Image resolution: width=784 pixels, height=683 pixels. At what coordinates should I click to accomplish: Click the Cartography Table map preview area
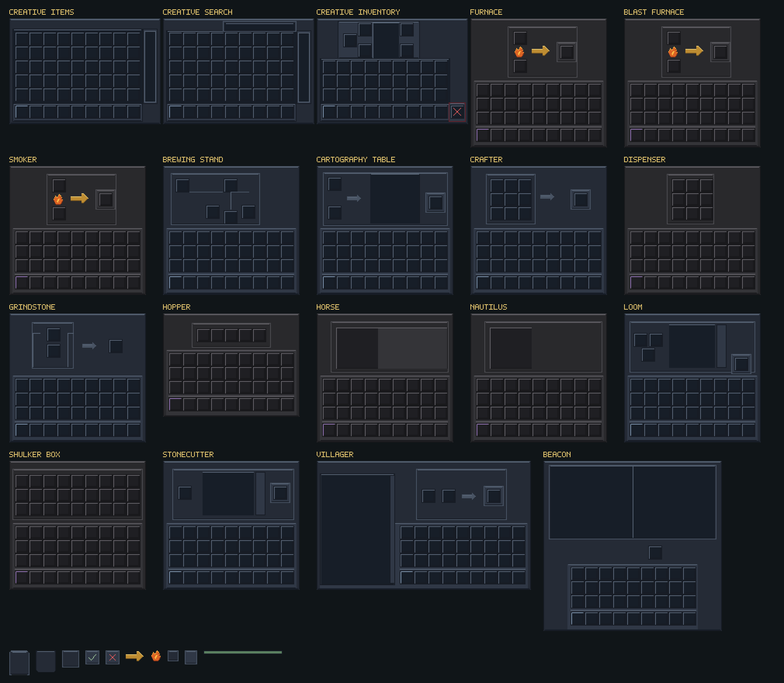point(395,199)
